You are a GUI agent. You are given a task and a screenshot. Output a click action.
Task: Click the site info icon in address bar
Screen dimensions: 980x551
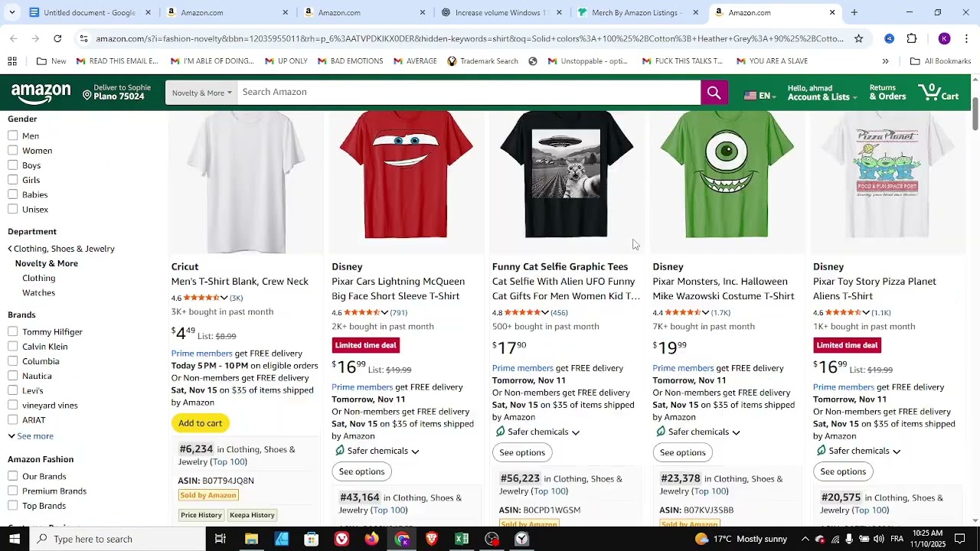click(x=83, y=38)
